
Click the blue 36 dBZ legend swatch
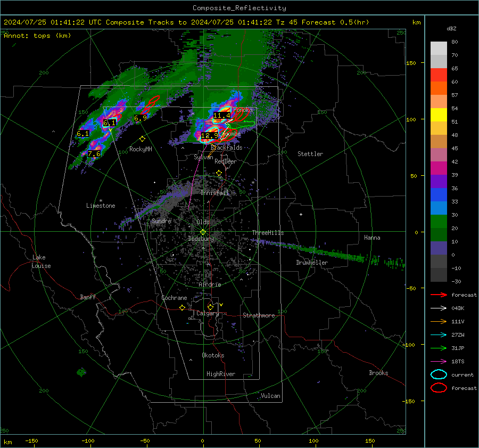pyautogui.click(x=439, y=194)
